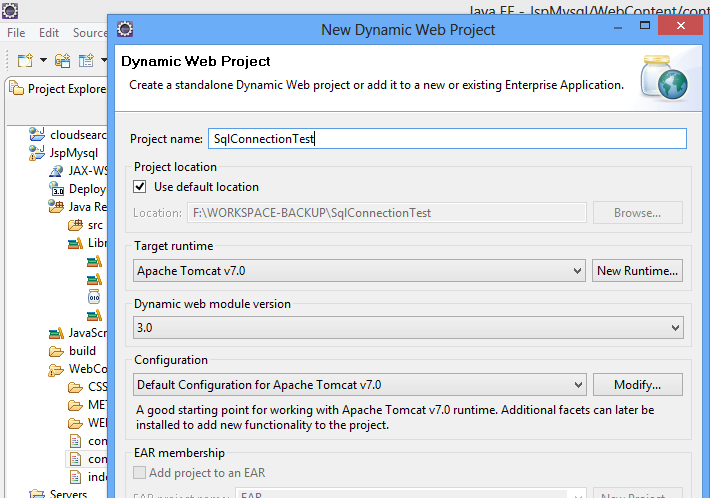Viewport: 710px width, 498px height.
Task: Click the Project Explorer tab icon
Action: click(x=17, y=88)
